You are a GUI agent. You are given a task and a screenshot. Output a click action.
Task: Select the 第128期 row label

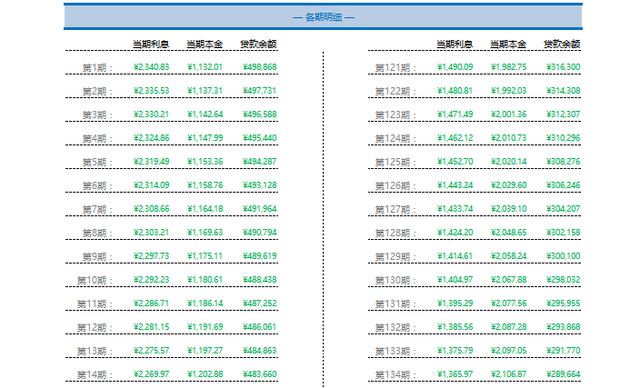coord(396,233)
